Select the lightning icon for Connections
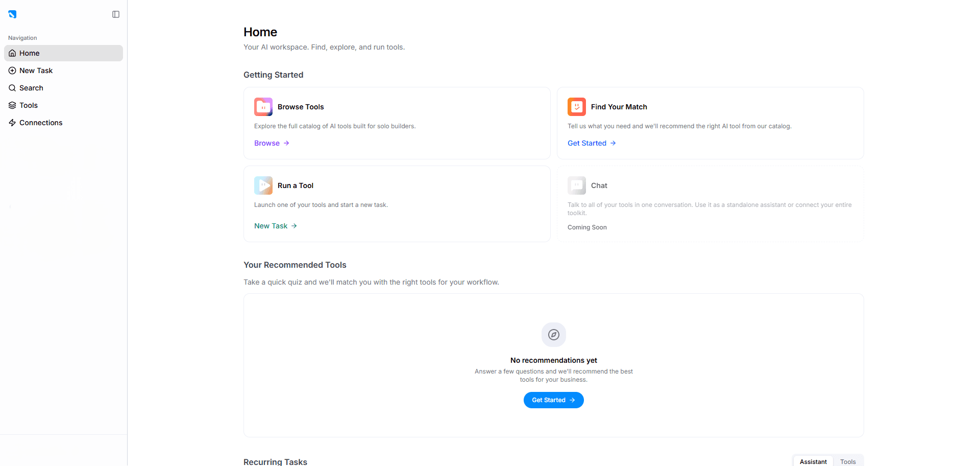Viewport: 980px width, 466px height. (12, 123)
